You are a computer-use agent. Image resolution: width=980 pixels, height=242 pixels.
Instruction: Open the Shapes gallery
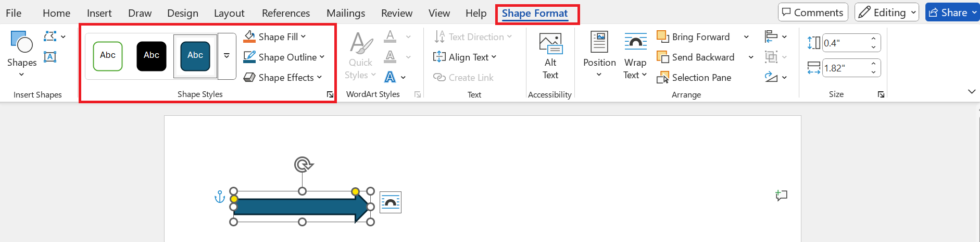22,54
